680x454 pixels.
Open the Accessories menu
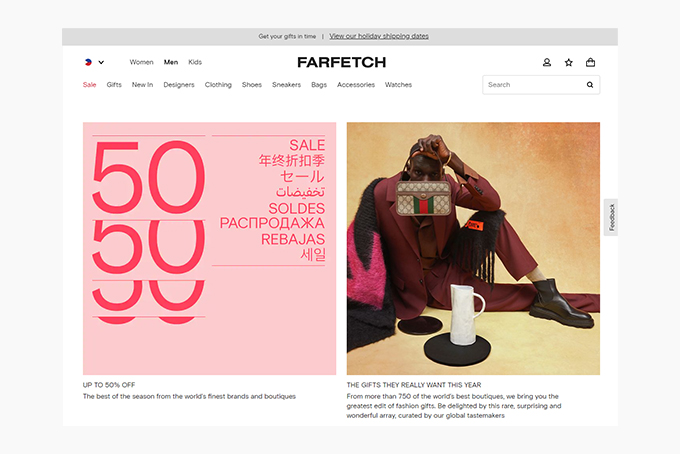coord(356,85)
